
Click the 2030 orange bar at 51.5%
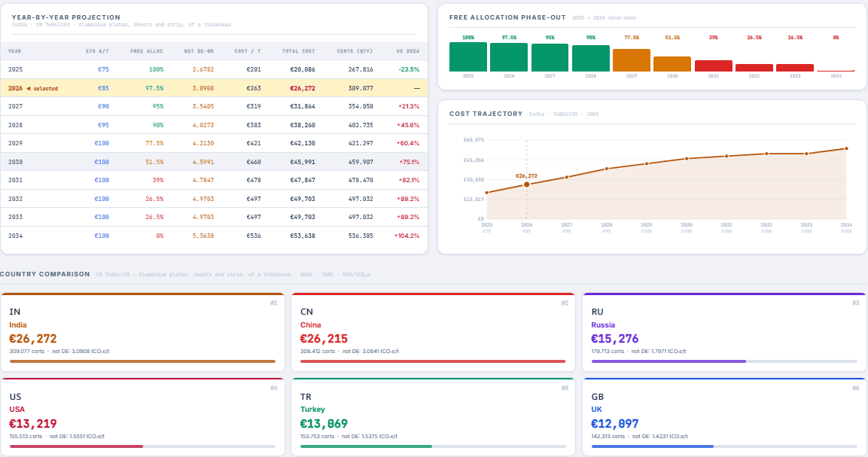coord(672,64)
